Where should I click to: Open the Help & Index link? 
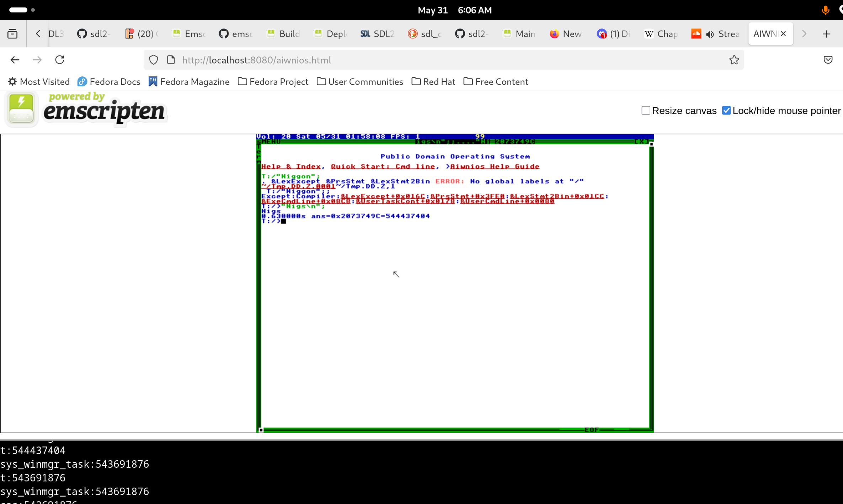pyautogui.click(x=291, y=166)
